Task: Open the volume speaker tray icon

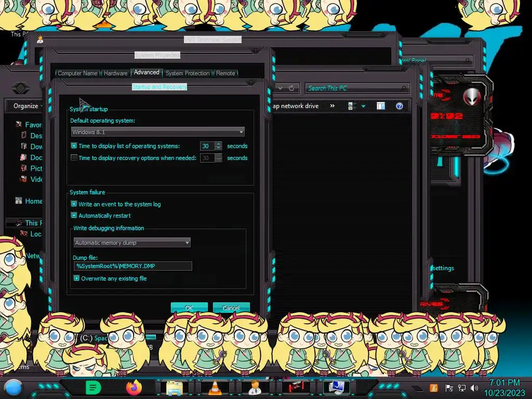Action: (x=475, y=388)
